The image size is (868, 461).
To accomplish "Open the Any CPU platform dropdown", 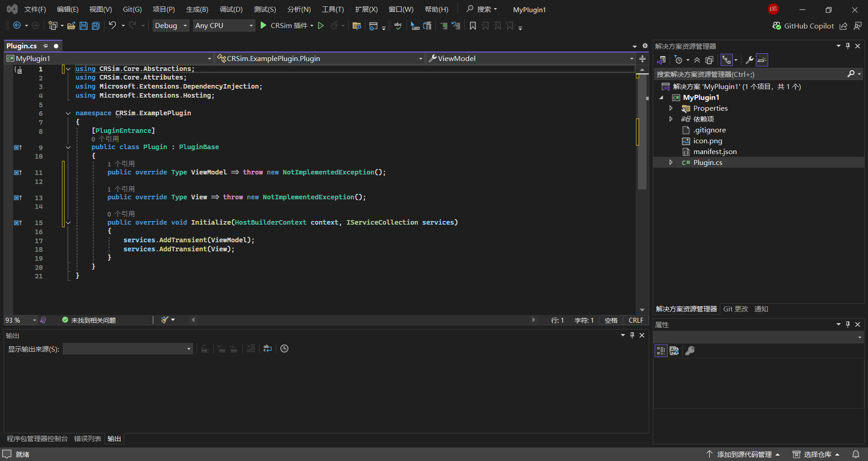I will tap(224, 26).
